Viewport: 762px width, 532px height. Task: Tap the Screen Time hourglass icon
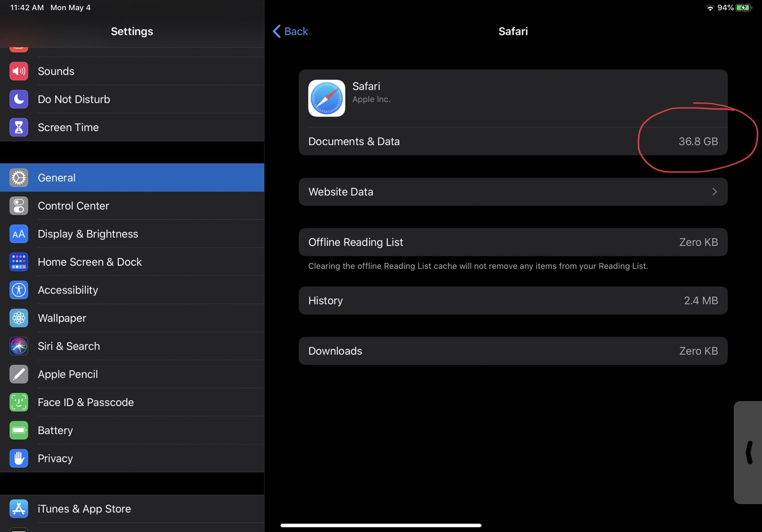pos(19,127)
